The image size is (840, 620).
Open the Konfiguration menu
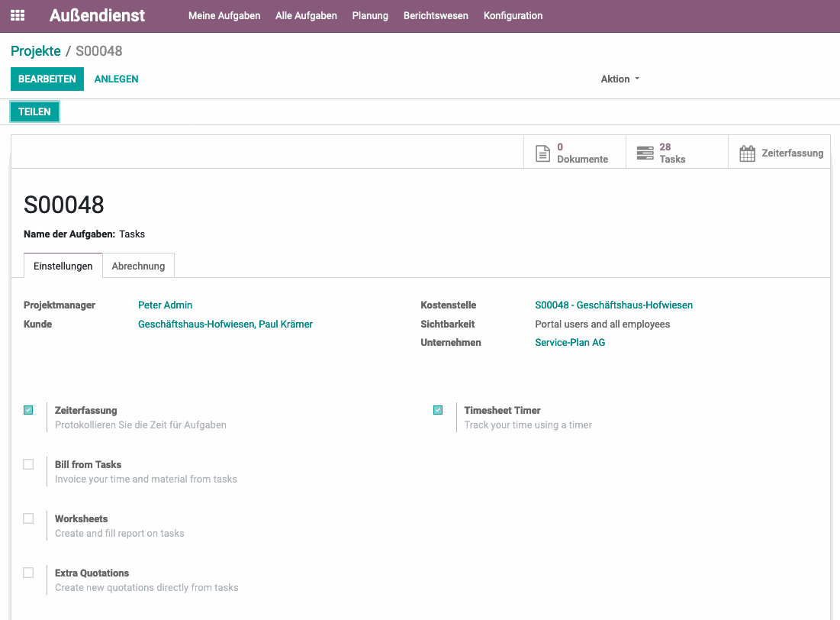point(513,15)
